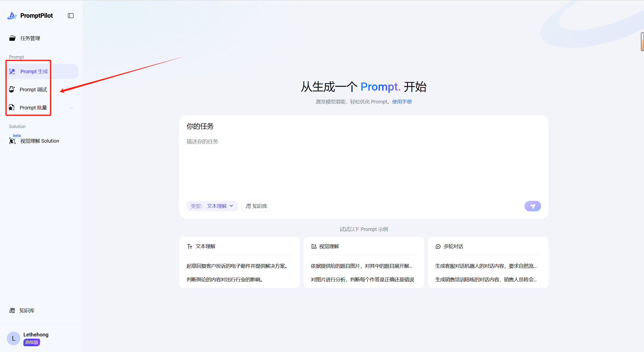Click the PromptPilot logo icon
Screen dimensions: 644x352
pos(12,16)
